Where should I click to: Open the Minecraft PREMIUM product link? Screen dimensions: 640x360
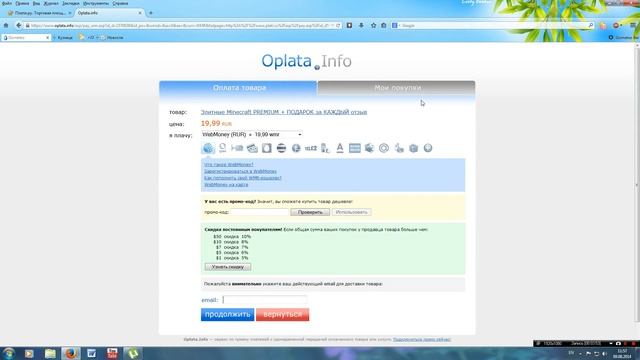point(284,112)
